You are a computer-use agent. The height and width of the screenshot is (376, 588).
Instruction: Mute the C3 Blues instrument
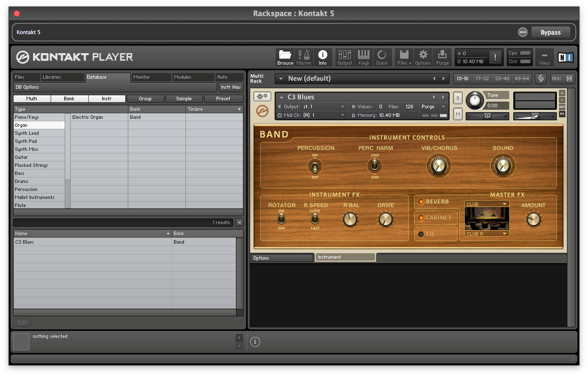458,114
